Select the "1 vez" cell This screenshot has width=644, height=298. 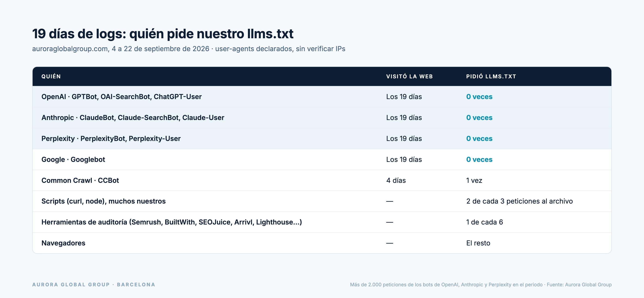pyautogui.click(x=474, y=180)
